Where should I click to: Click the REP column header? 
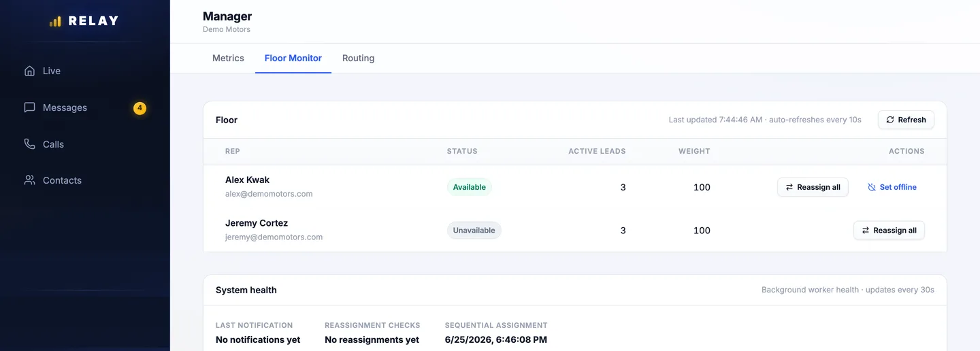(233, 151)
